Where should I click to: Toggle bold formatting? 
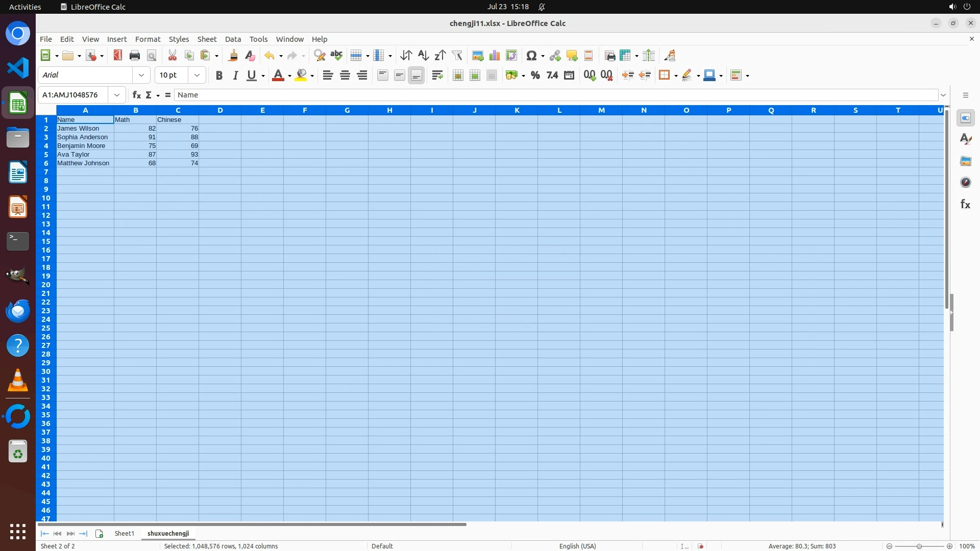(219, 76)
